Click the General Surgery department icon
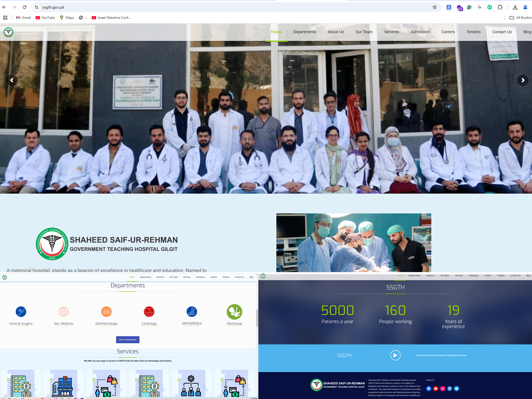 point(21,312)
